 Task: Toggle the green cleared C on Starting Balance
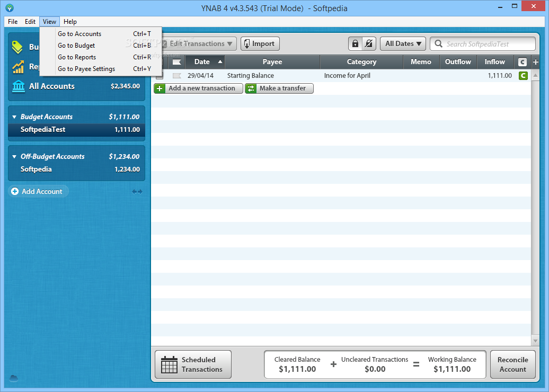tap(523, 76)
